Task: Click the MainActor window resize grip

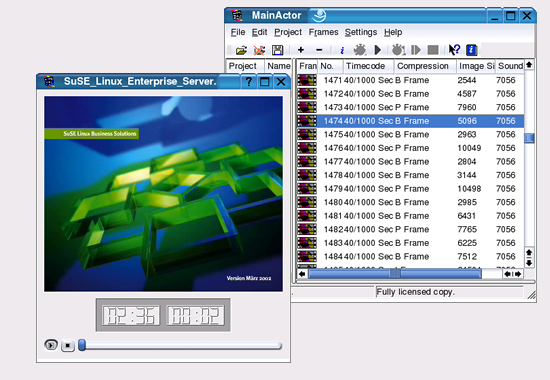Action: coord(532,296)
